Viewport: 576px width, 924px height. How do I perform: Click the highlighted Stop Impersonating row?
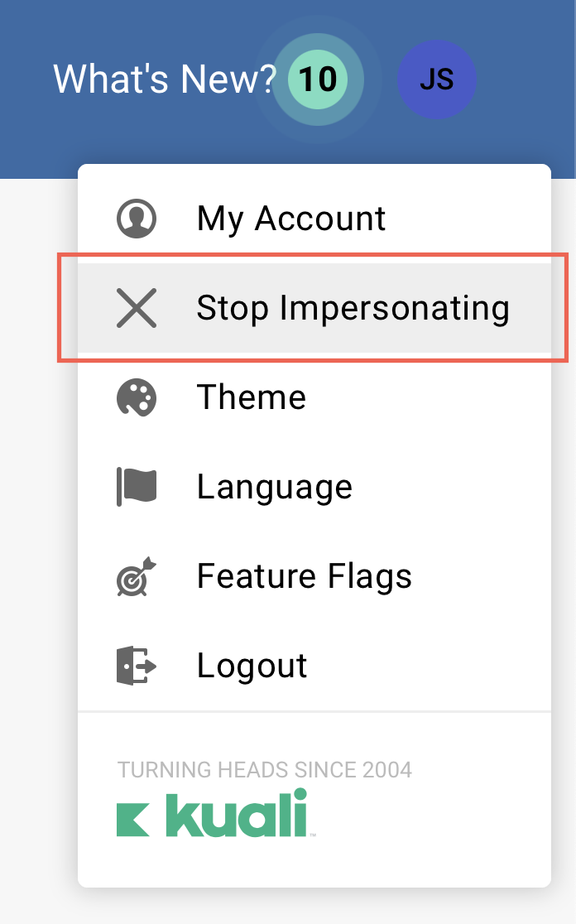314,307
